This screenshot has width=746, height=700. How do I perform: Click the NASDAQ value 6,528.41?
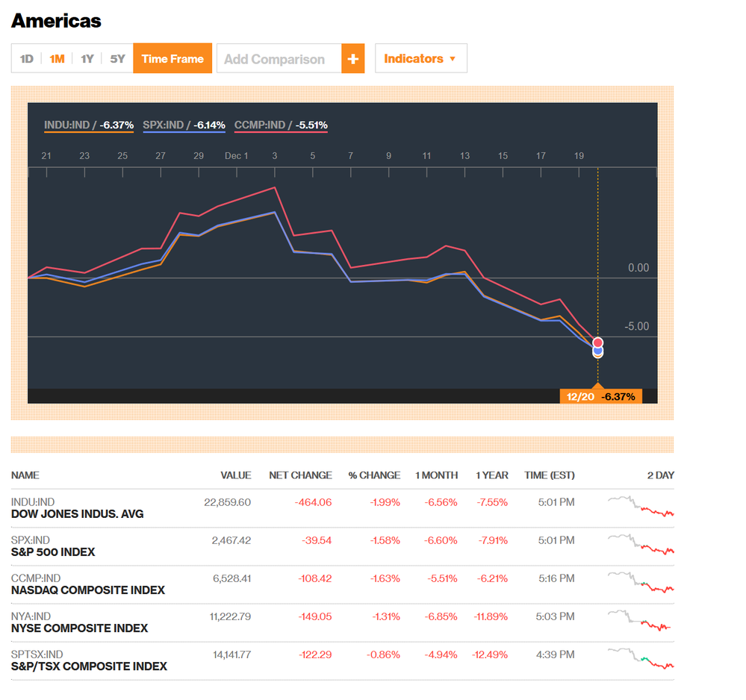tap(231, 578)
